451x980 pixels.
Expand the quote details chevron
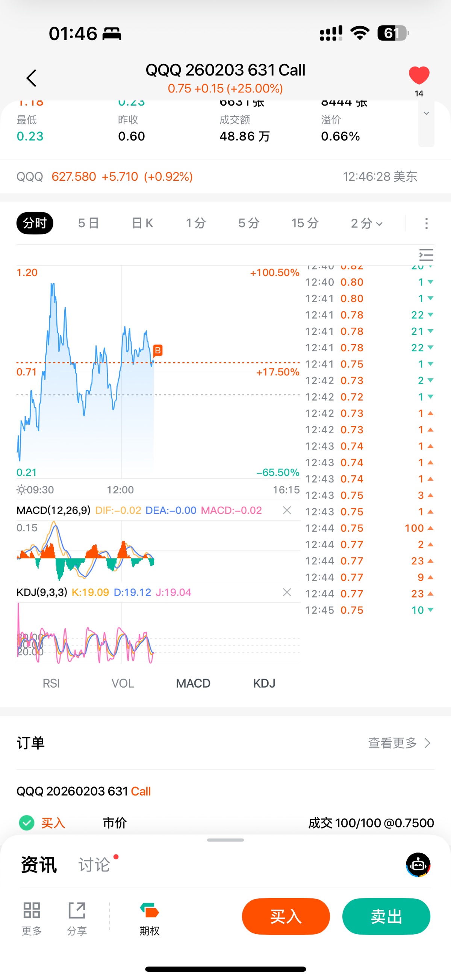tap(426, 113)
